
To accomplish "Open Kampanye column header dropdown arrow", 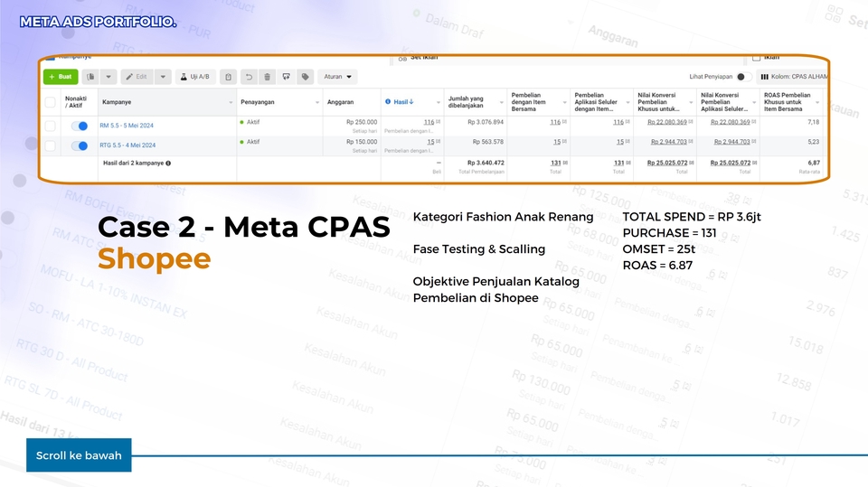I will click(x=231, y=102).
